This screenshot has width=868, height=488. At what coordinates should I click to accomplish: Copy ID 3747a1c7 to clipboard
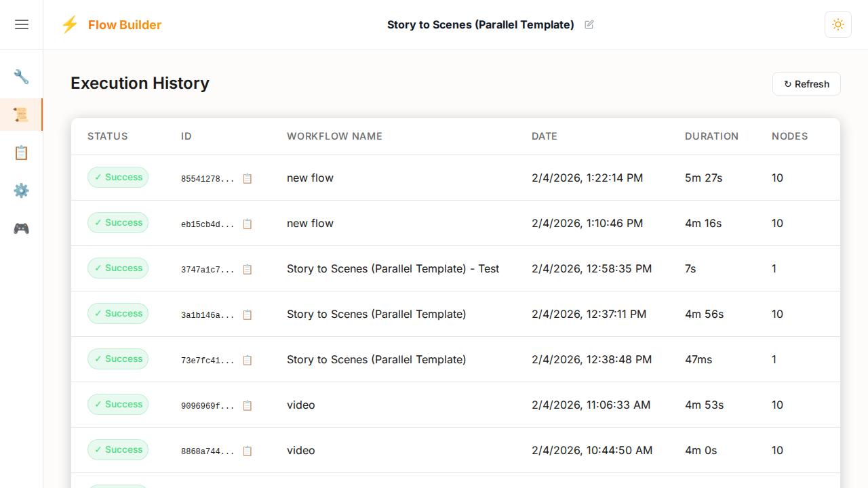248,269
